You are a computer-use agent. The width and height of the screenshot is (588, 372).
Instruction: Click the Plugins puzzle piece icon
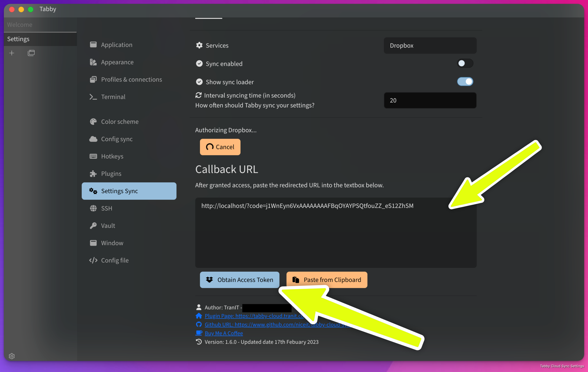(93, 174)
